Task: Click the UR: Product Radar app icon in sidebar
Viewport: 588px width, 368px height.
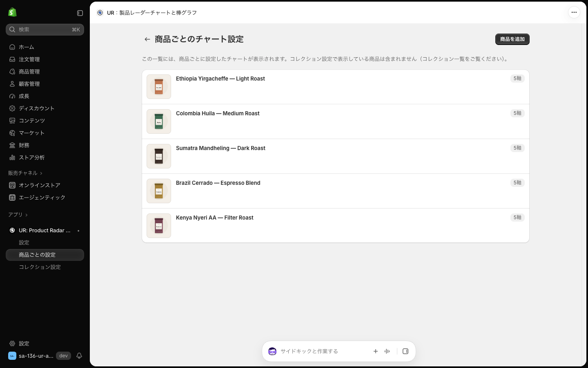Action: [x=12, y=230]
